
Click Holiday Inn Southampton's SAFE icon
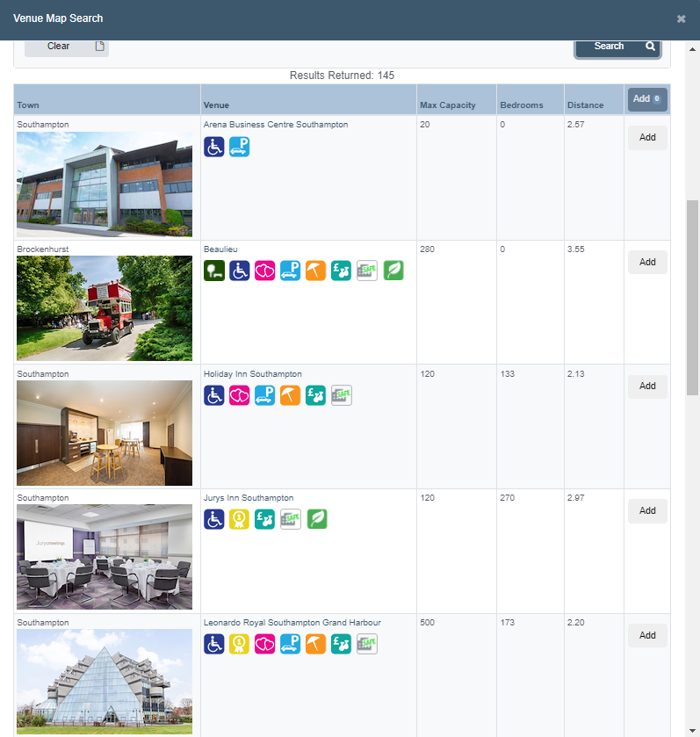[x=341, y=395]
